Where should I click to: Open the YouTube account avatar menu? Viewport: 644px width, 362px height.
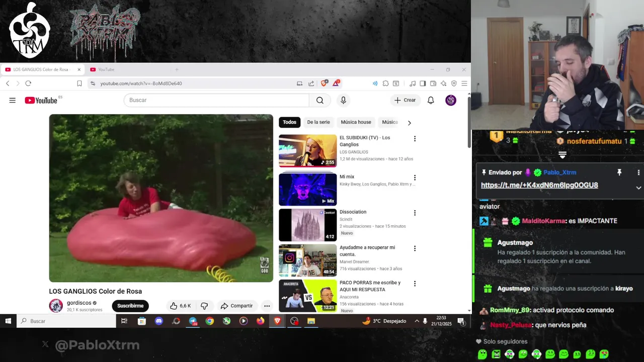(x=451, y=100)
